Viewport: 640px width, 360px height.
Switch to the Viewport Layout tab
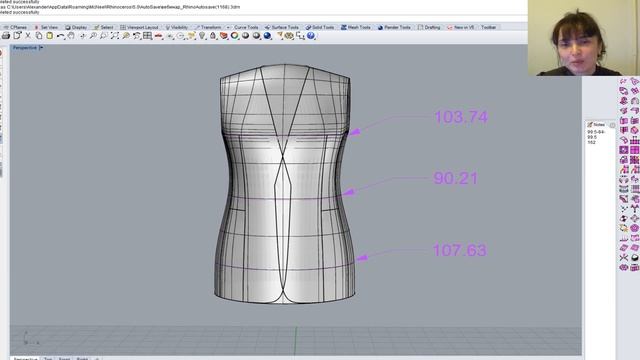point(139,27)
